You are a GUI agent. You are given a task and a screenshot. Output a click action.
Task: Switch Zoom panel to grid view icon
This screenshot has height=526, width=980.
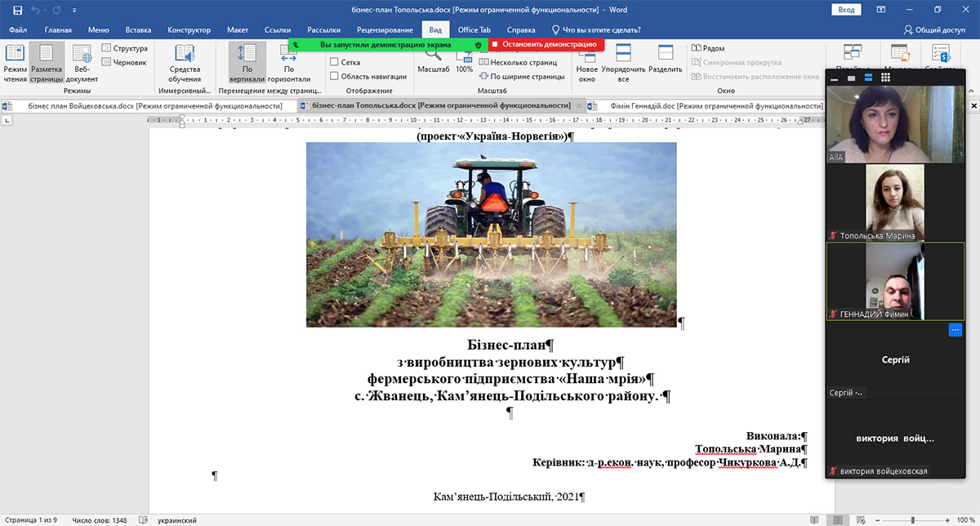click(x=884, y=78)
